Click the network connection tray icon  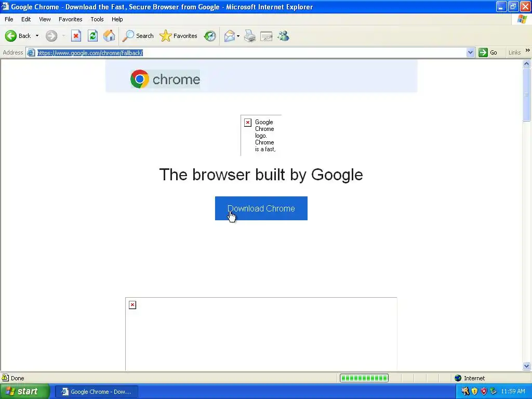coord(493,392)
